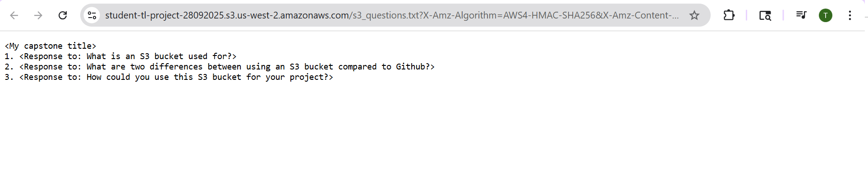This screenshot has height=171, width=868.
Task: Click the word 'capstone' in the first line
Action: pos(43,46)
